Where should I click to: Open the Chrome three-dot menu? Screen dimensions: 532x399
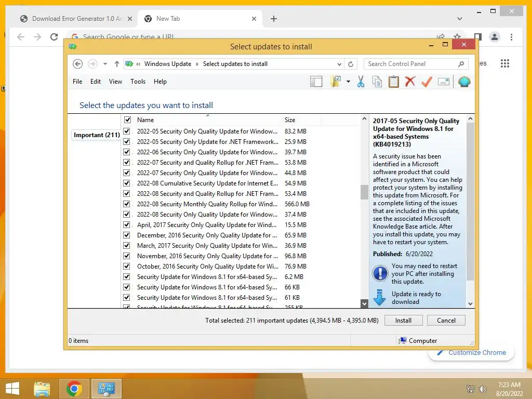click(511, 37)
